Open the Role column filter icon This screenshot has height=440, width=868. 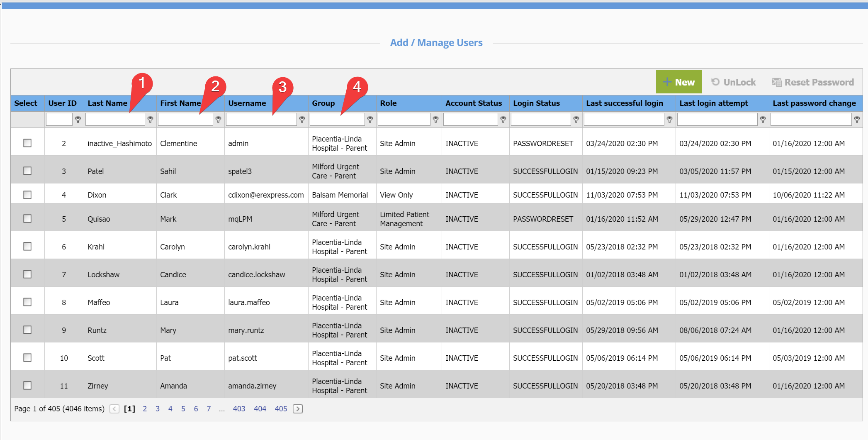[435, 120]
